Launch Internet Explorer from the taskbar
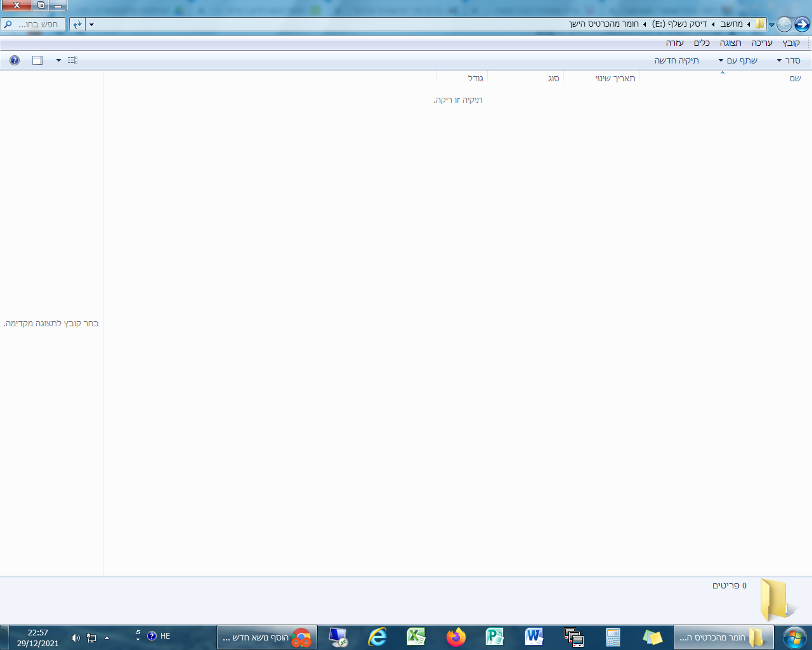 tap(377, 637)
